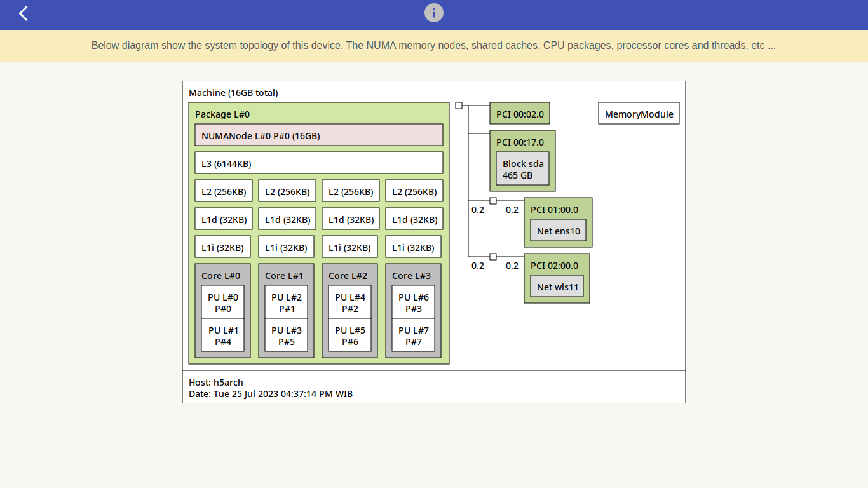Click the Core L#2 label

[348, 276]
